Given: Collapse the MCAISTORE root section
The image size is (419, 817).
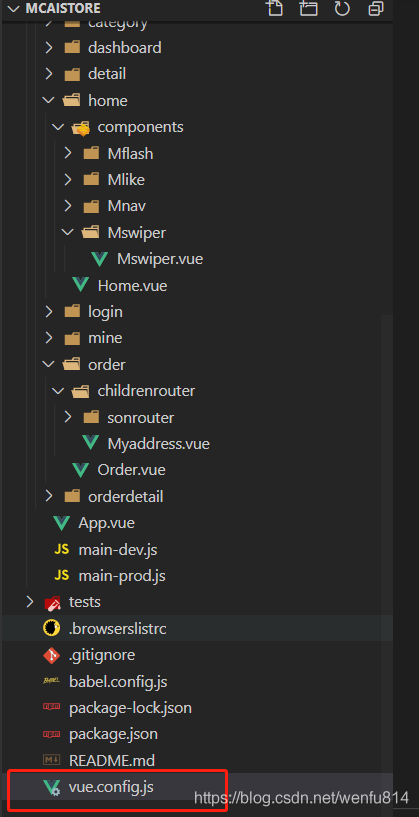Looking at the screenshot, I should (13, 8).
